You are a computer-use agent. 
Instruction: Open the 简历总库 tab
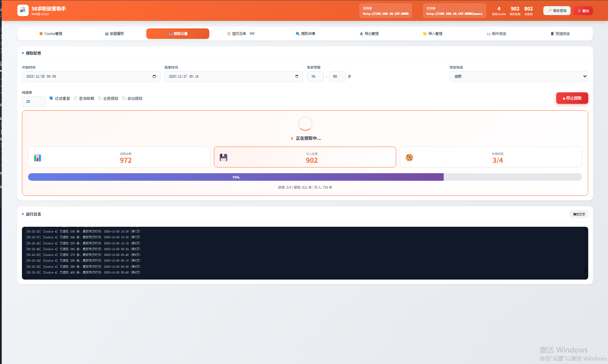(x=241, y=34)
